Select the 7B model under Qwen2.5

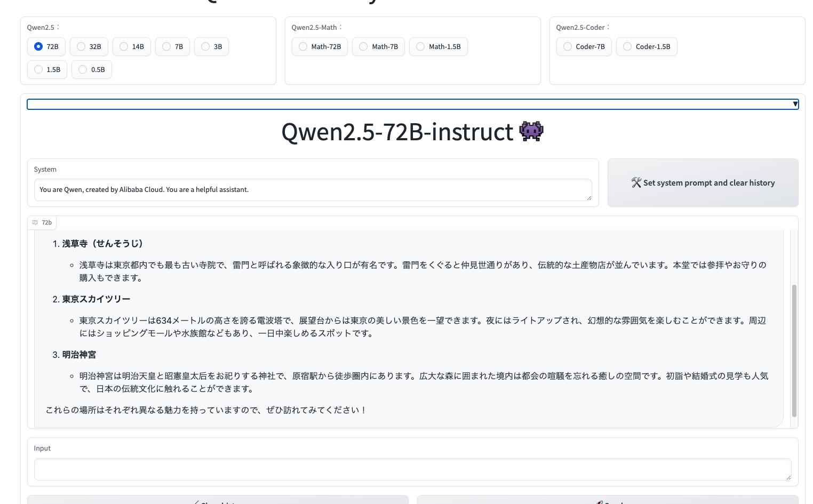[x=166, y=46]
